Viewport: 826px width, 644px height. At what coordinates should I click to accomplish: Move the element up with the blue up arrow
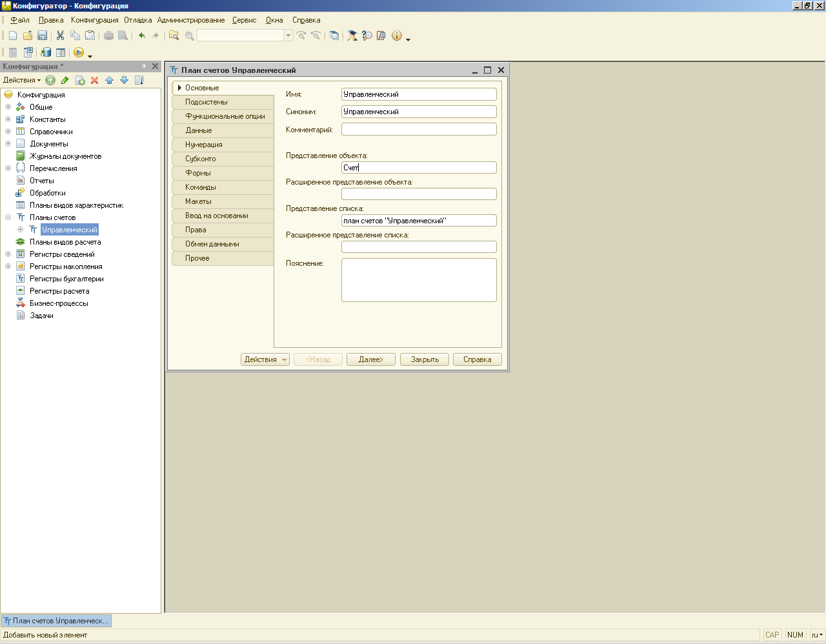109,80
